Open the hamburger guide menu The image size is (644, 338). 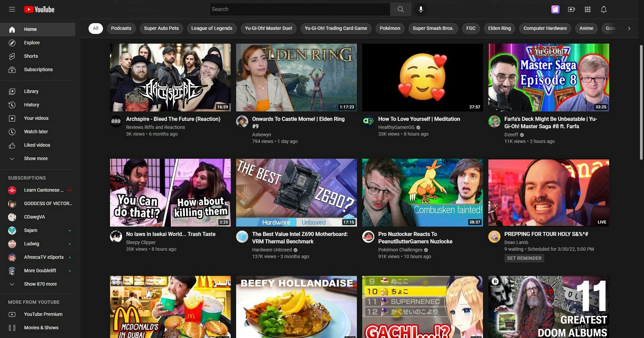coord(12,9)
